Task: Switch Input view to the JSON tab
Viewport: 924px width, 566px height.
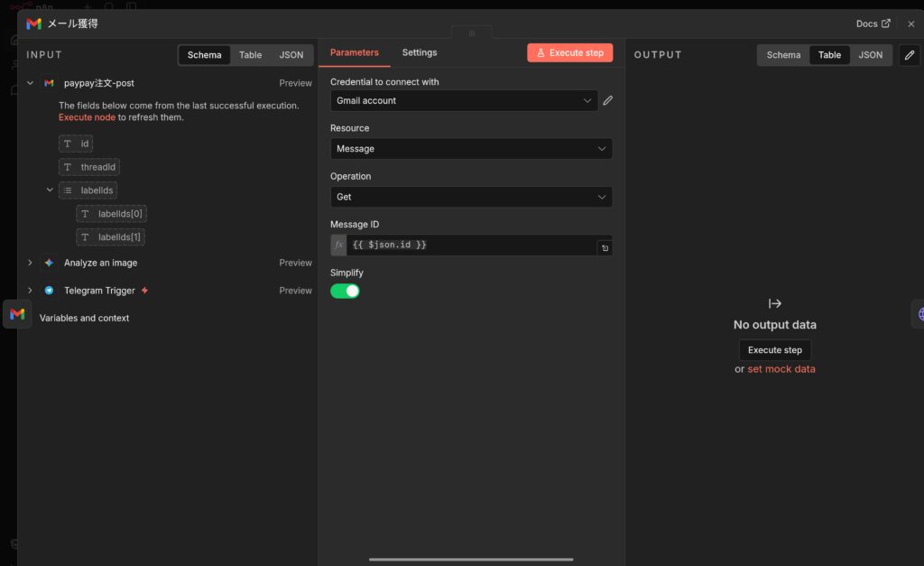Action: [291, 55]
